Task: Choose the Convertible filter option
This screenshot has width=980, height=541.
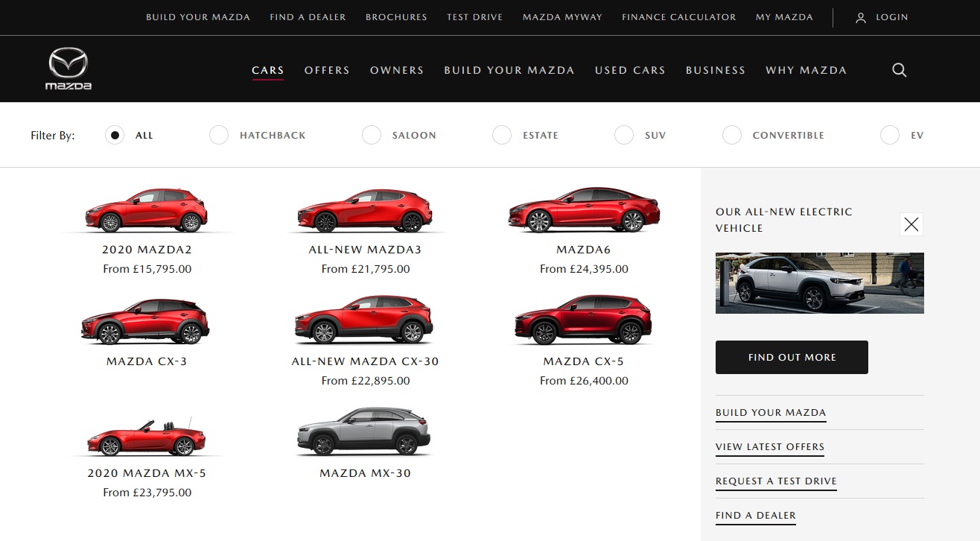Action: (x=732, y=136)
